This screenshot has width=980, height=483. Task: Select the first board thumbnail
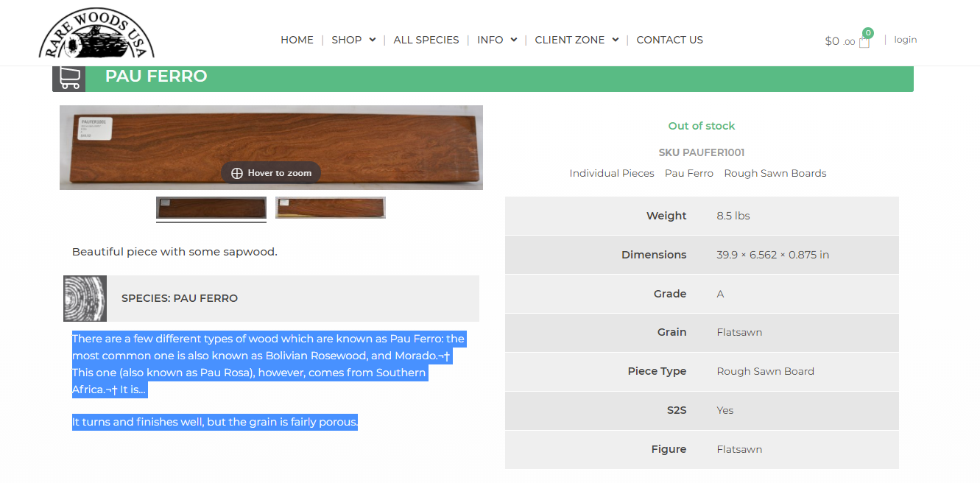(211, 208)
